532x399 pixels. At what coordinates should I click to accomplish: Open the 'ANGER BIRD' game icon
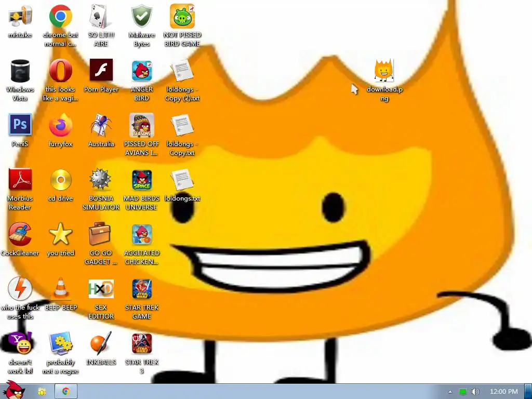(x=142, y=71)
